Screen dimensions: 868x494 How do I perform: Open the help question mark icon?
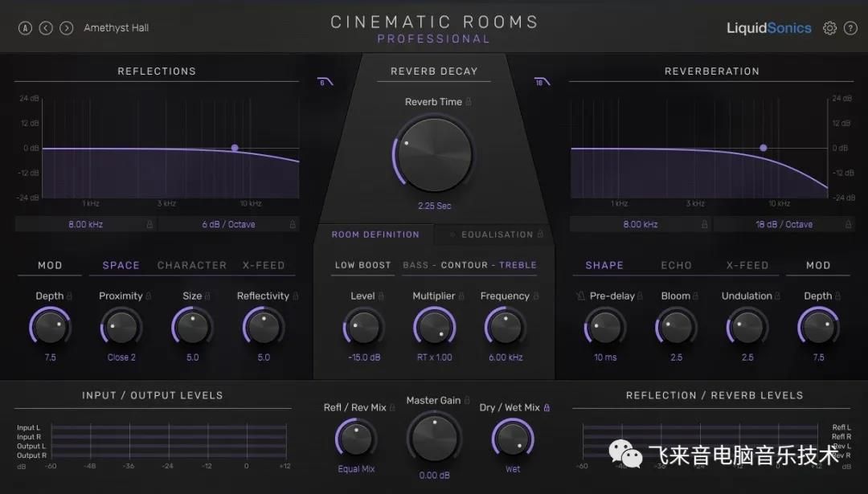tap(850, 28)
